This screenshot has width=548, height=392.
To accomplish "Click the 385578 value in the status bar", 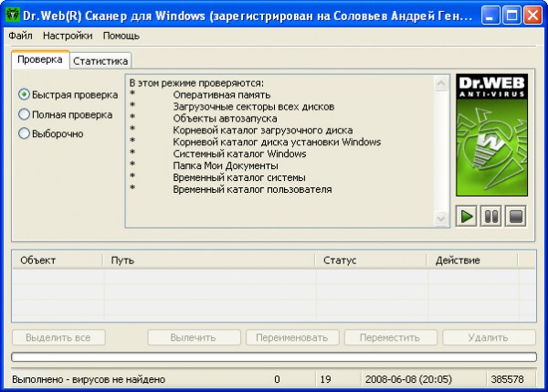I will tap(508, 379).
